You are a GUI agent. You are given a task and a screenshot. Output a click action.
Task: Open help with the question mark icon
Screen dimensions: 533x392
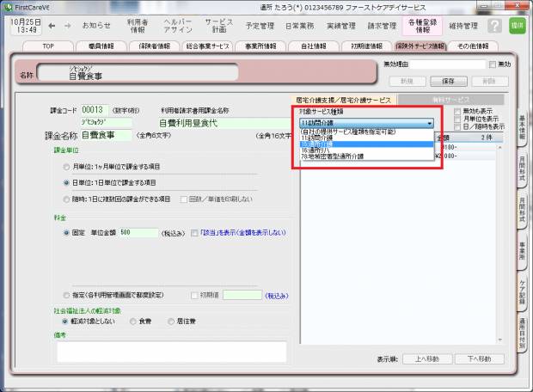(494, 26)
